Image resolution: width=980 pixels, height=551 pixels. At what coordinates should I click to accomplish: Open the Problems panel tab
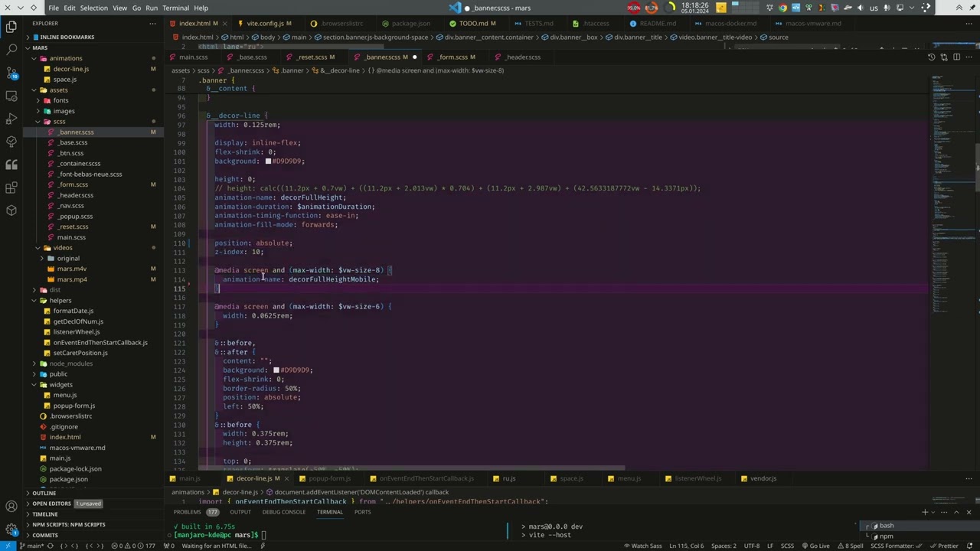195,512
